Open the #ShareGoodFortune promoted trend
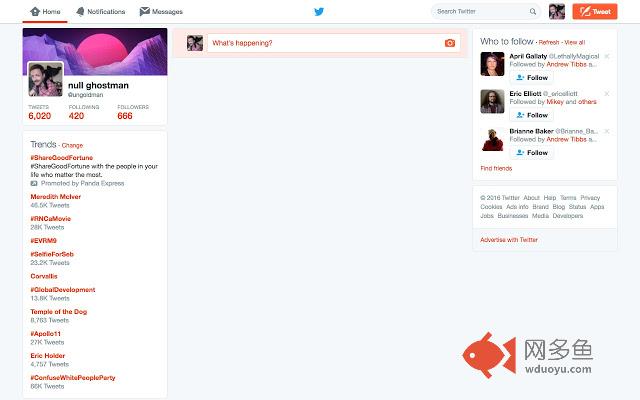Image resolution: width=640 pixels, height=400 pixels. (62, 158)
